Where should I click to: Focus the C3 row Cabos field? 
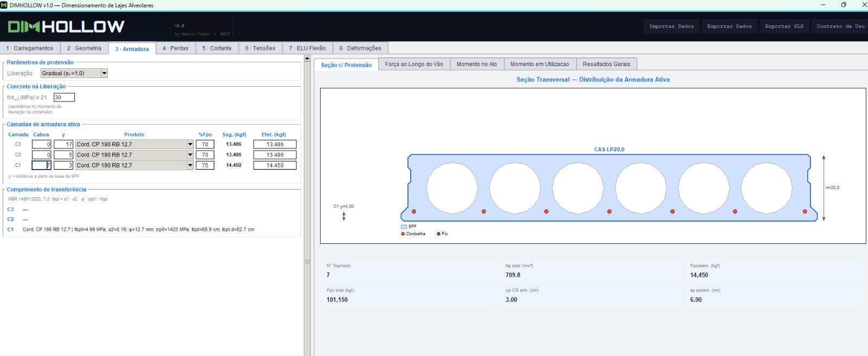point(41,144)
